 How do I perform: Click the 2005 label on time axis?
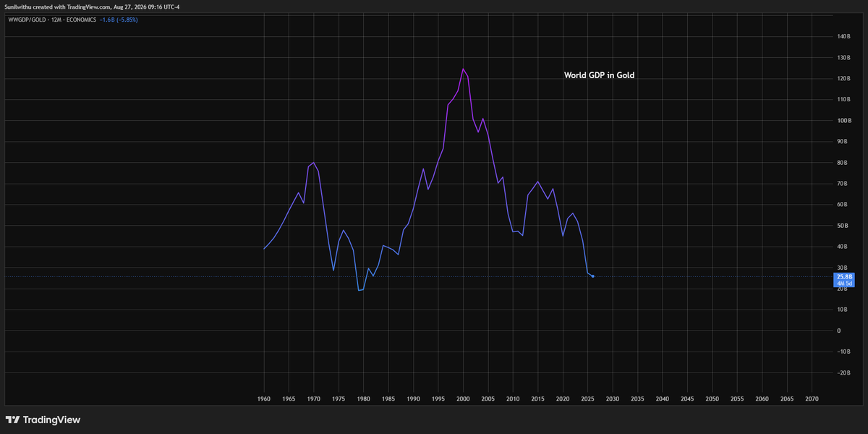pyautogui.click(x=488, y=399)
